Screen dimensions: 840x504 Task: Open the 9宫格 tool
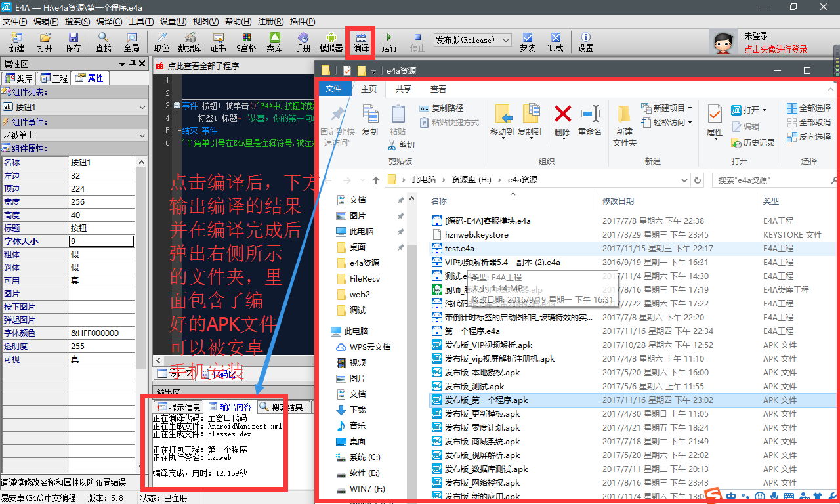(246, 42)
